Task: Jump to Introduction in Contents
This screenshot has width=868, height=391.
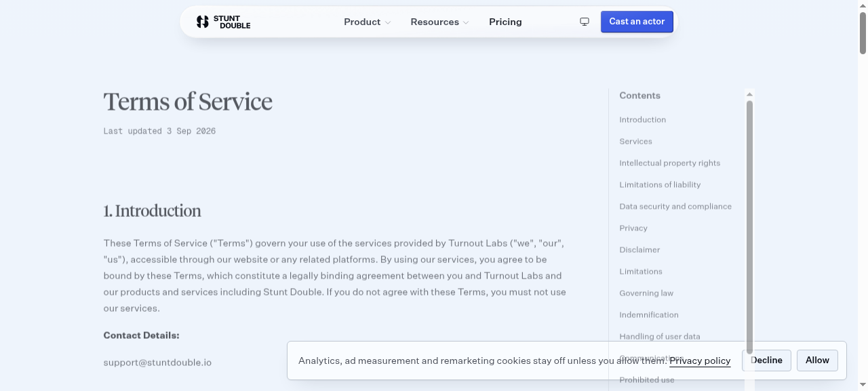Action: [642, 120]
